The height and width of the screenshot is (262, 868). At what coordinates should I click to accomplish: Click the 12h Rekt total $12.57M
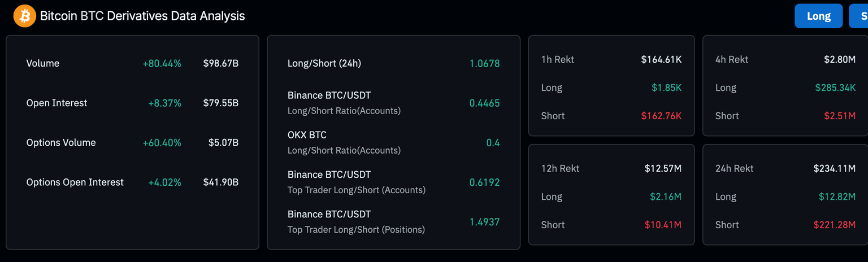click(663, 168)
